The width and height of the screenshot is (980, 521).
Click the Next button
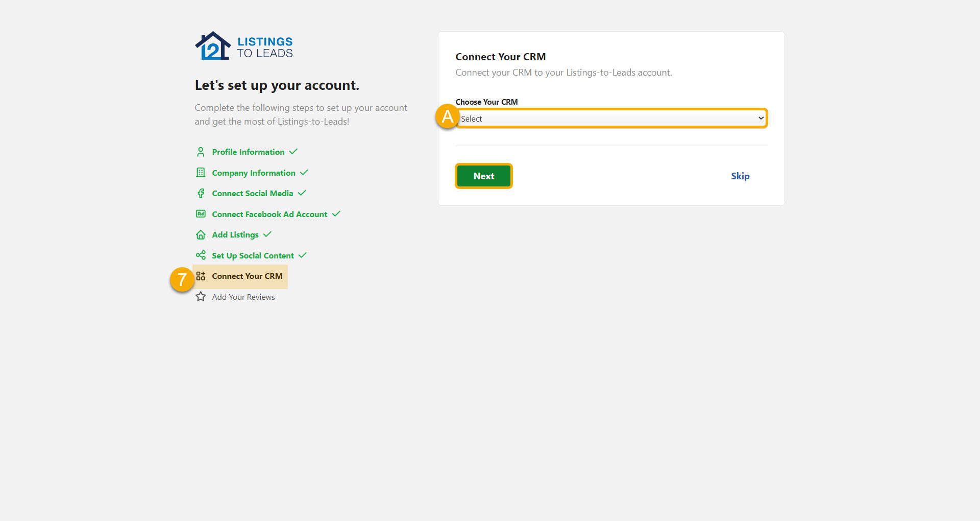(x=483, y=176)
